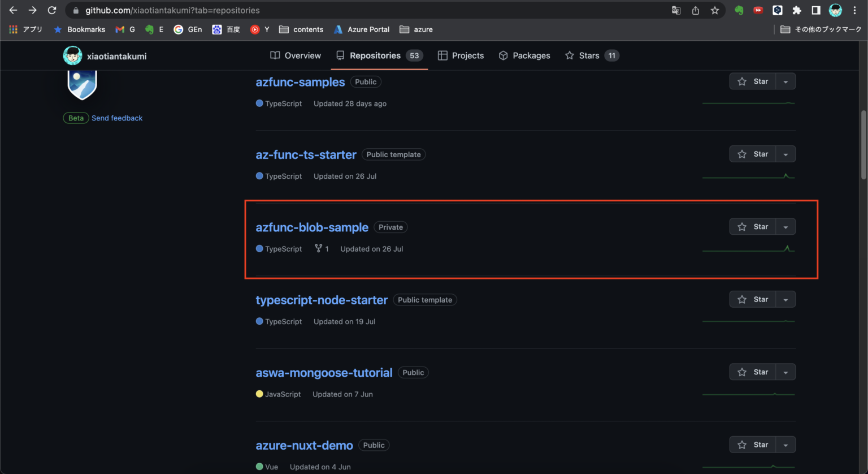Switch to the Overview tab
The height and width of the screenshot is (474, 868).
[x=296, y=55]
